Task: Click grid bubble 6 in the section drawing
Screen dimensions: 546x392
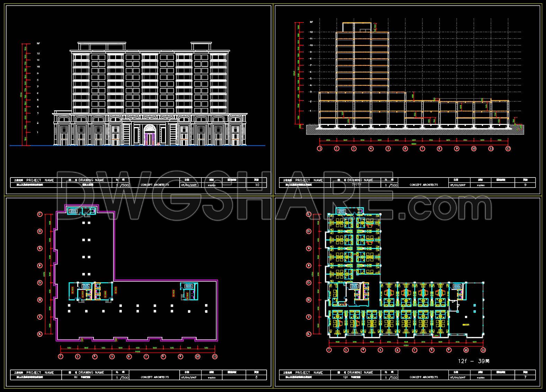Action: (x=405, y=148)
